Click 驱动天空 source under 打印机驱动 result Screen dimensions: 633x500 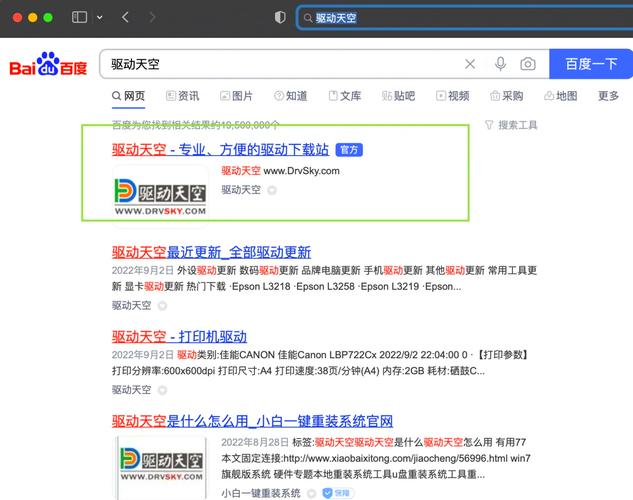[131, 390]
